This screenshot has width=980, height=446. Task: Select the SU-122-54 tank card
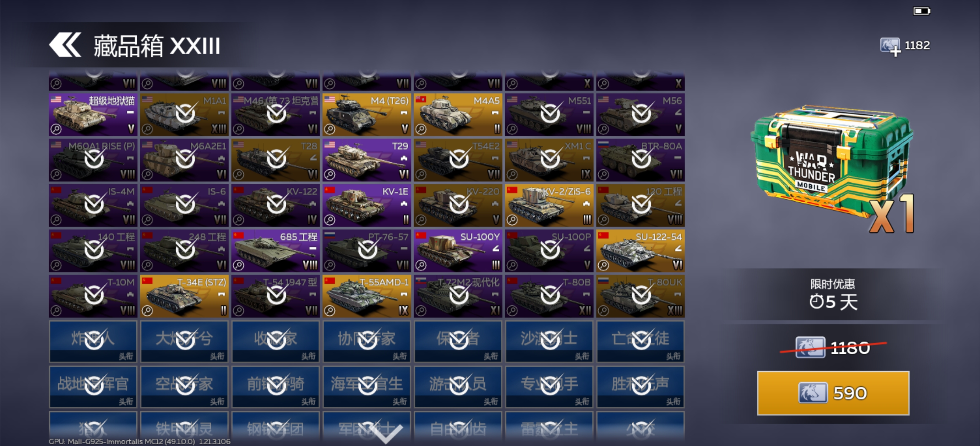click(x=640, y=251)
